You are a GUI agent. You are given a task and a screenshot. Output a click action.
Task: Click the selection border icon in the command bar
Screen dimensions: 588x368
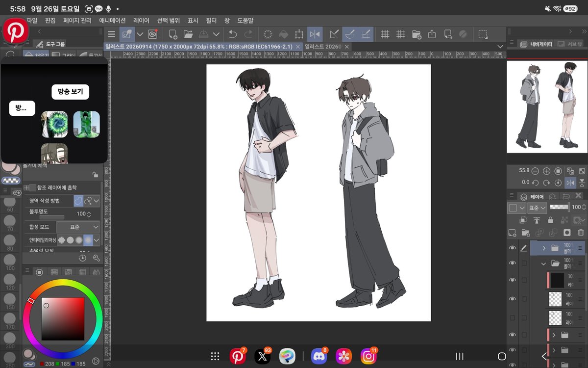[483, 34]
